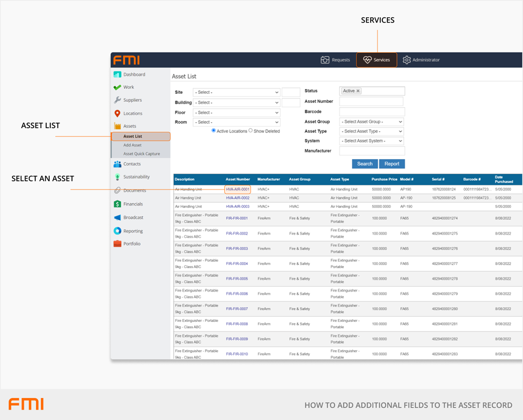Open asset link HVA-AIR-0001
This screenshot has height=420, width=523.
238,189
